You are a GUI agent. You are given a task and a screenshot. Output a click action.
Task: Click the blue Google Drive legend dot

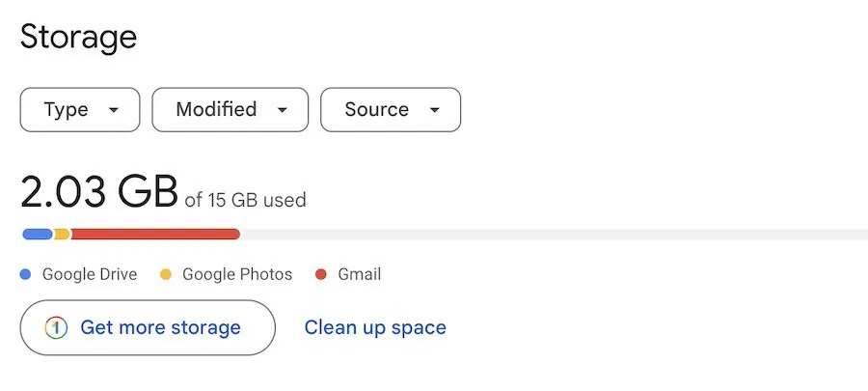click(25, 274)
